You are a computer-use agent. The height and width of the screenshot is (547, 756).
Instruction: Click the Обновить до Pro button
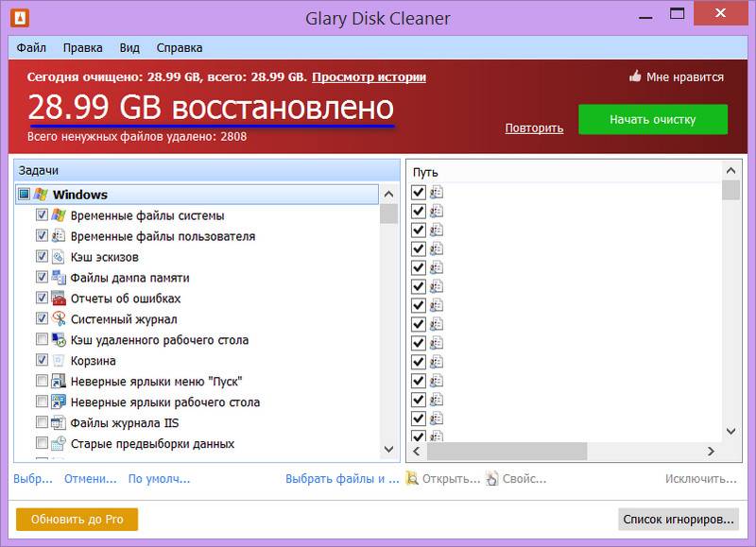pyautogui.click(x=77, y=520)
